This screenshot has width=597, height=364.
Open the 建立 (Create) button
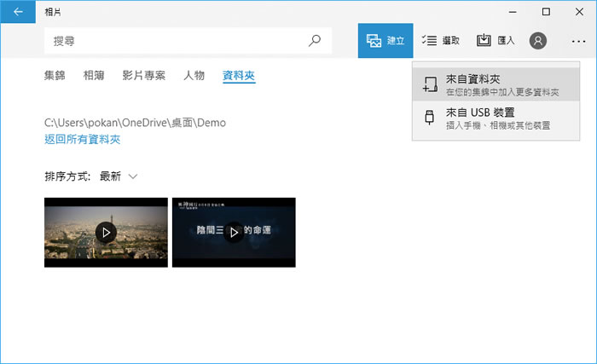[x=385, y=40]
